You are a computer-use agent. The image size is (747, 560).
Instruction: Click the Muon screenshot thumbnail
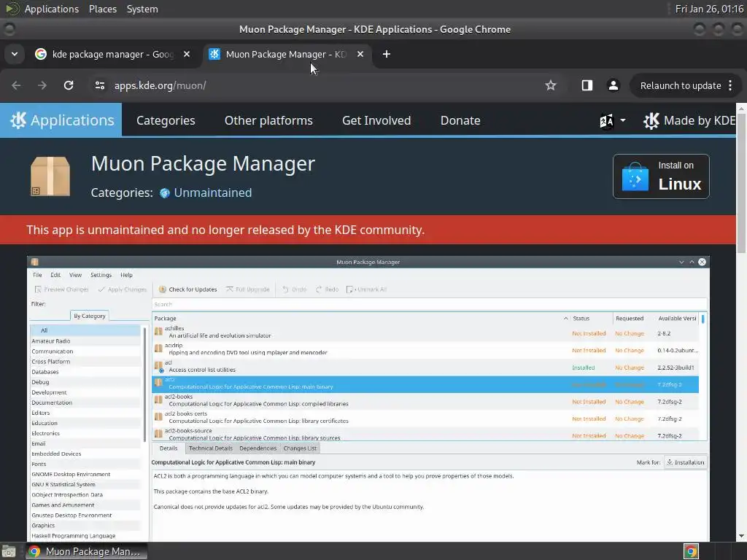pyautogui.click(x=368, y=399)
